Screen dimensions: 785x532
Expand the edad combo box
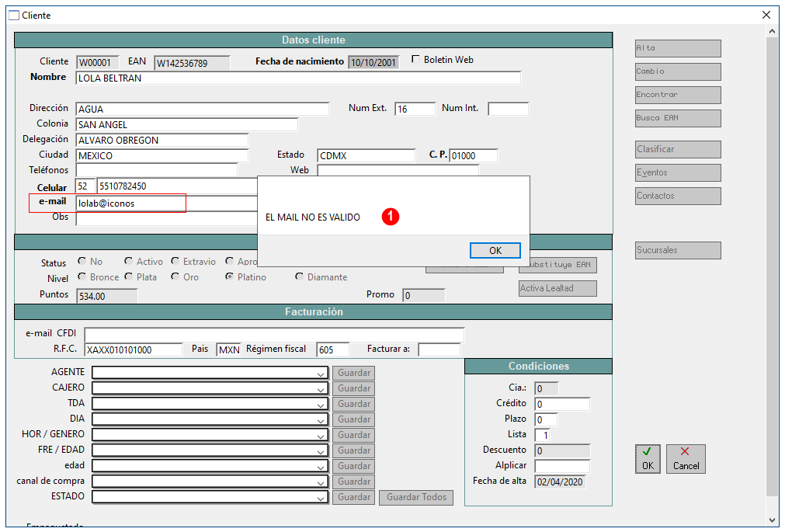[x=321, y=467]
